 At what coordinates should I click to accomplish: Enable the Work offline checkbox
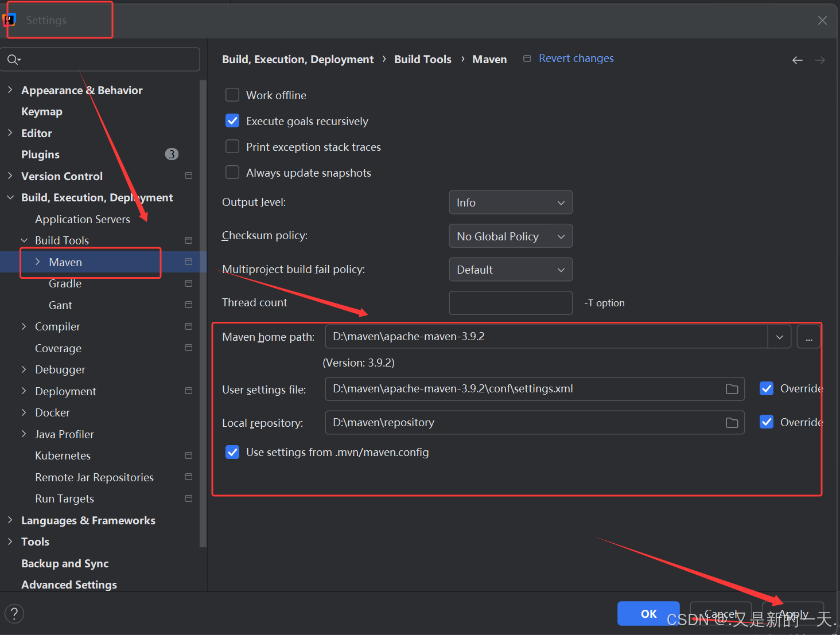click(232, 95)
